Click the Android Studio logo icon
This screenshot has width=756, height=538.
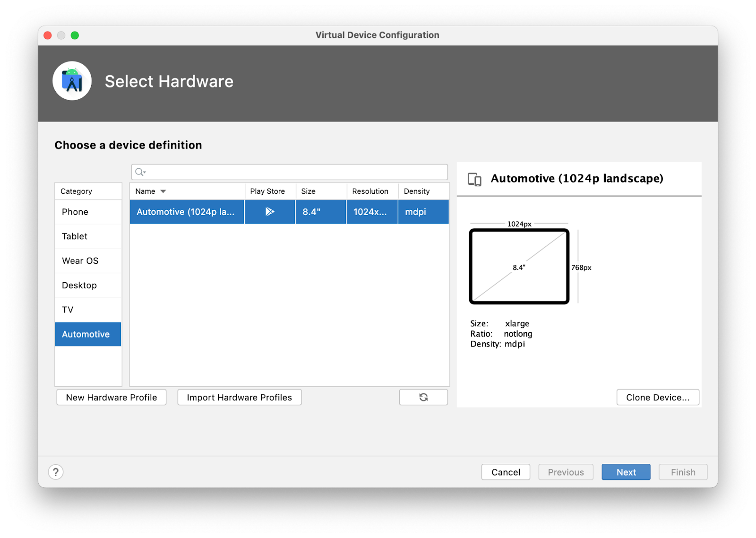coord(72,81)
